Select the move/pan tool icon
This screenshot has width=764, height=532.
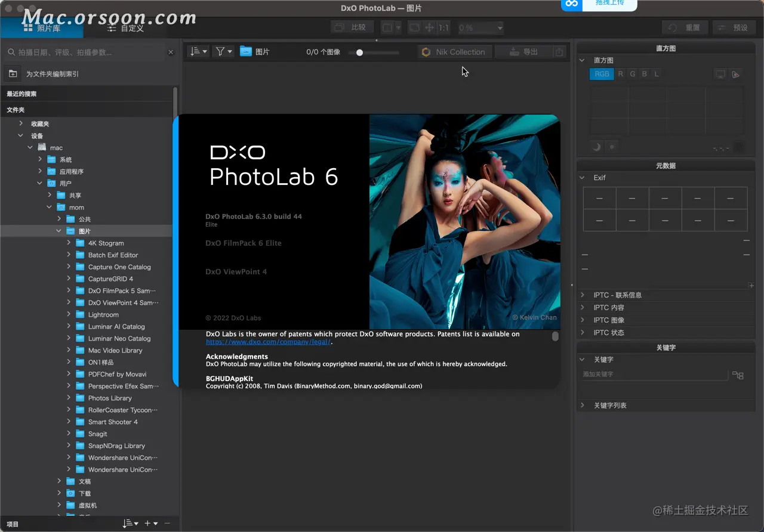coord(429,27)
